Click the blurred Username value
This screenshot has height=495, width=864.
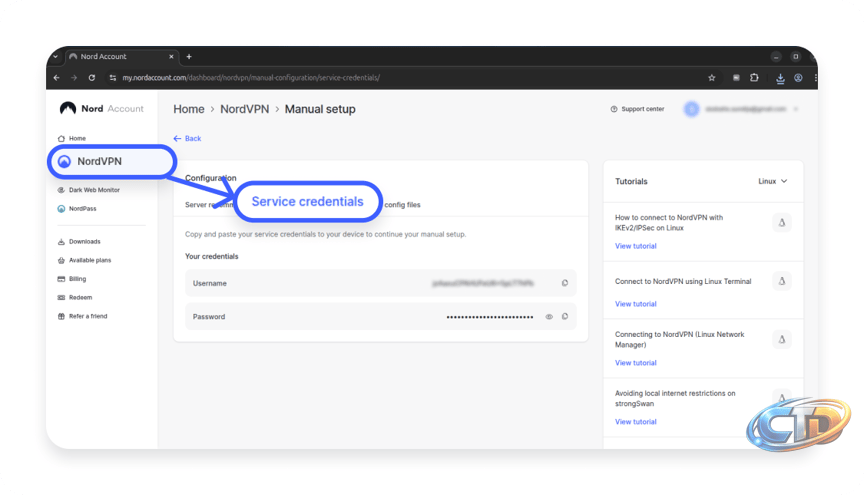coord(483,283)
